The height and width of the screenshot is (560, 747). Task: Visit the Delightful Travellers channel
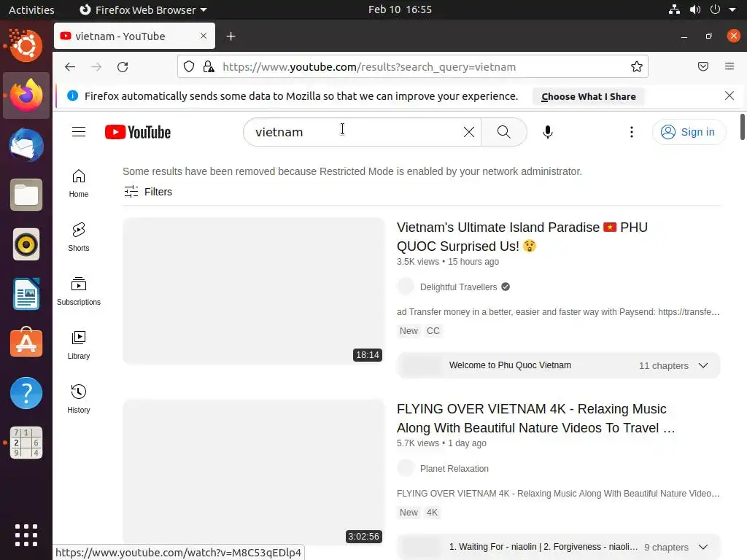[458, 287]
